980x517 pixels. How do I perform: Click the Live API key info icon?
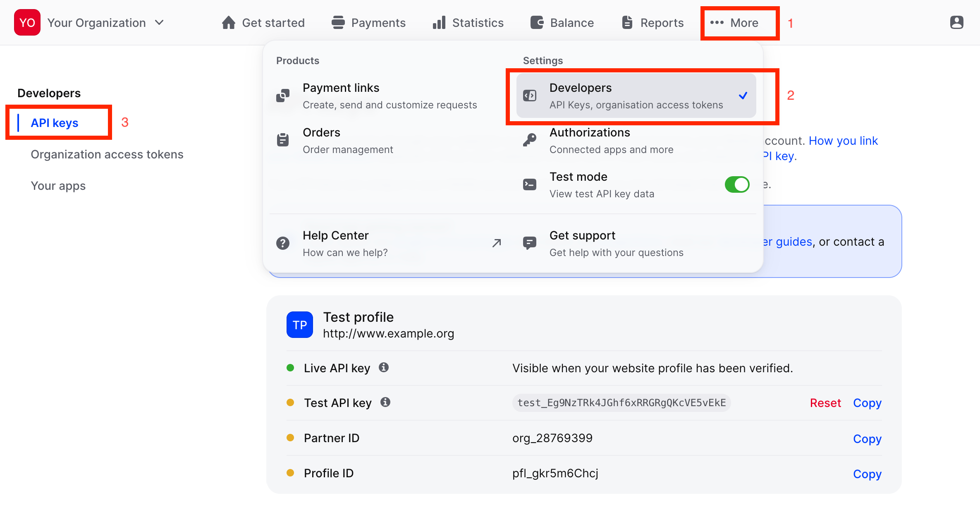(384, 367)
